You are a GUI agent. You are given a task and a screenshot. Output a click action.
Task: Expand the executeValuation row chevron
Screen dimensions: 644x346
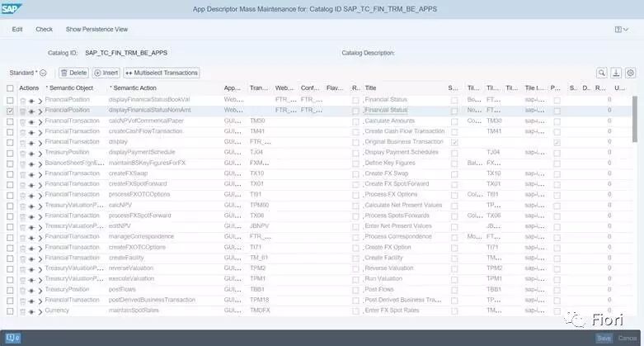[40, 280]
